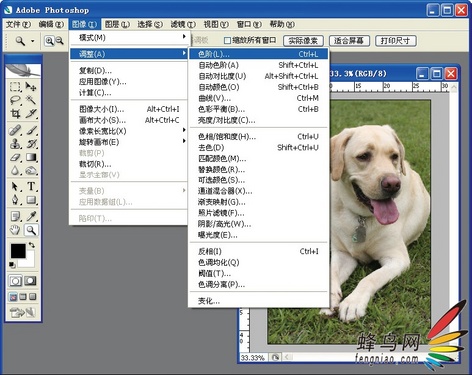Open the 编辑 menu
This screenshot has width=472, height=375.
click(51, 24)
